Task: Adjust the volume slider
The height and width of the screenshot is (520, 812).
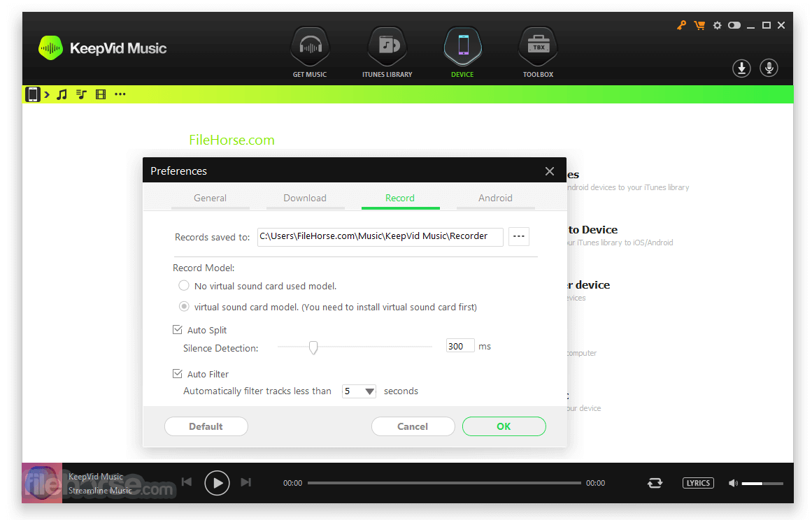Action: [x=762, y=483]
